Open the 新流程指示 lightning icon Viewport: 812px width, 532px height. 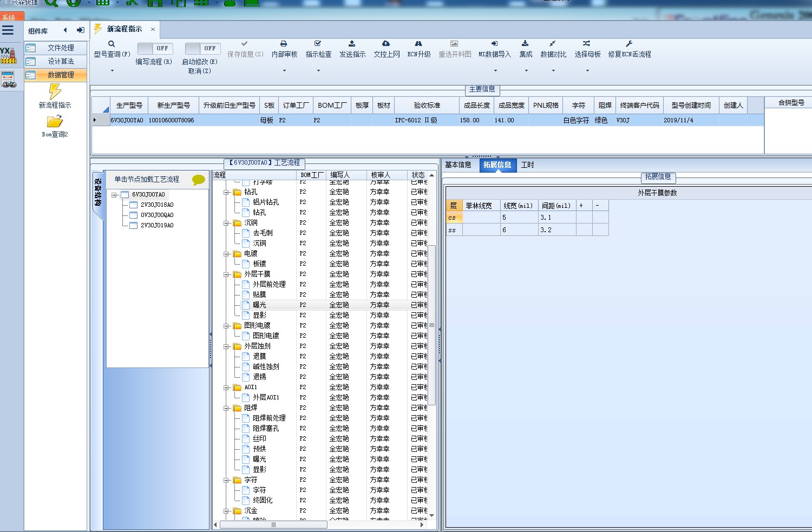(x=55, y=91)
